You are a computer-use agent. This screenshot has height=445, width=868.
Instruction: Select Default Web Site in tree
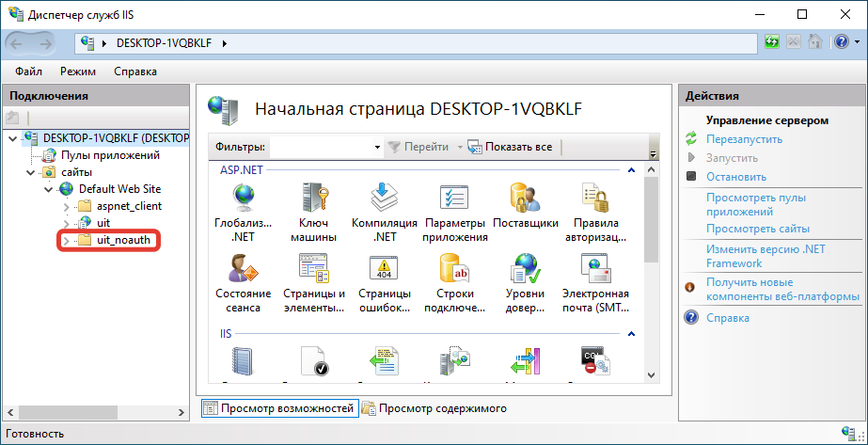[x=119, y=189]
